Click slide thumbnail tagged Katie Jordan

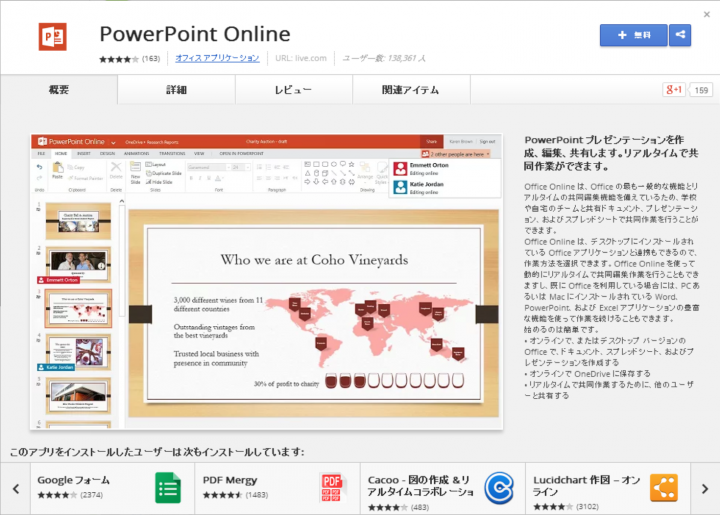click(78, 352)
